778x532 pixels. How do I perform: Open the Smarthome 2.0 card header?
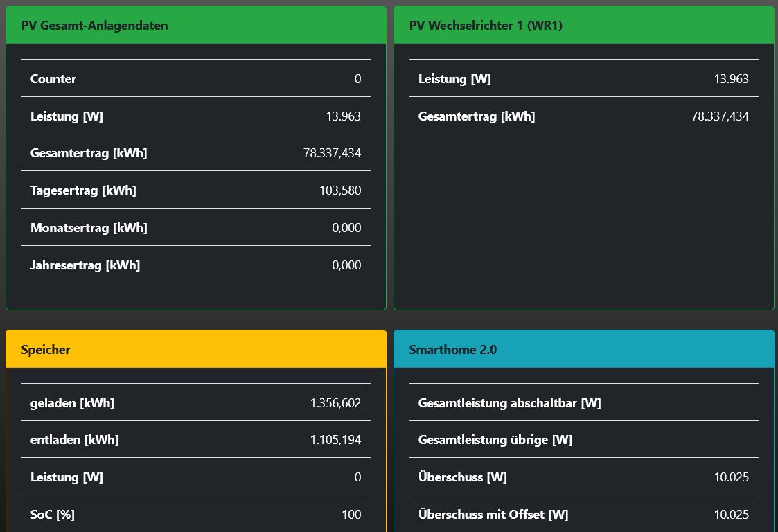pos(452,350)
